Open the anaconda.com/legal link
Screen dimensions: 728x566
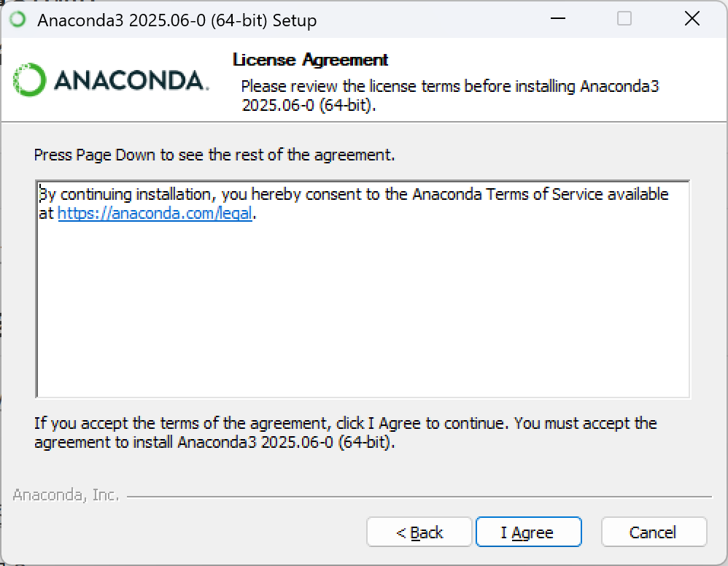pos(155,214)
